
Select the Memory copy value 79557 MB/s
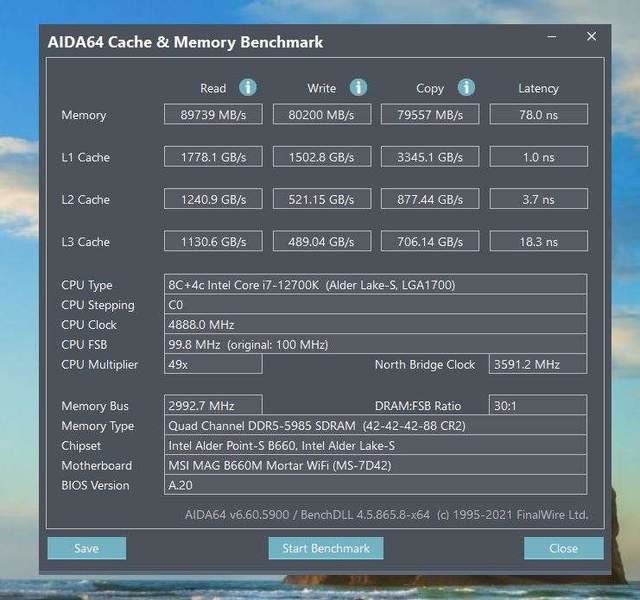430,114
